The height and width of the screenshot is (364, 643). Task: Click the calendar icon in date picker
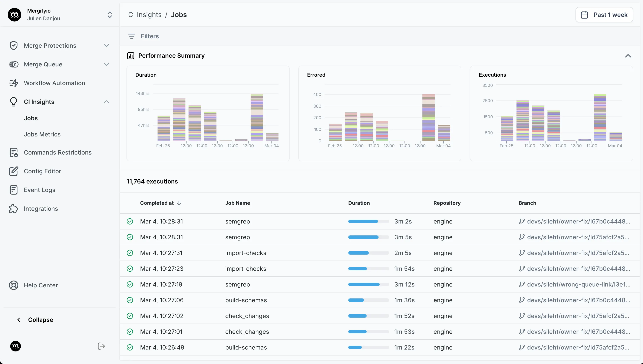pyautogui.click(x=584, y=15)
